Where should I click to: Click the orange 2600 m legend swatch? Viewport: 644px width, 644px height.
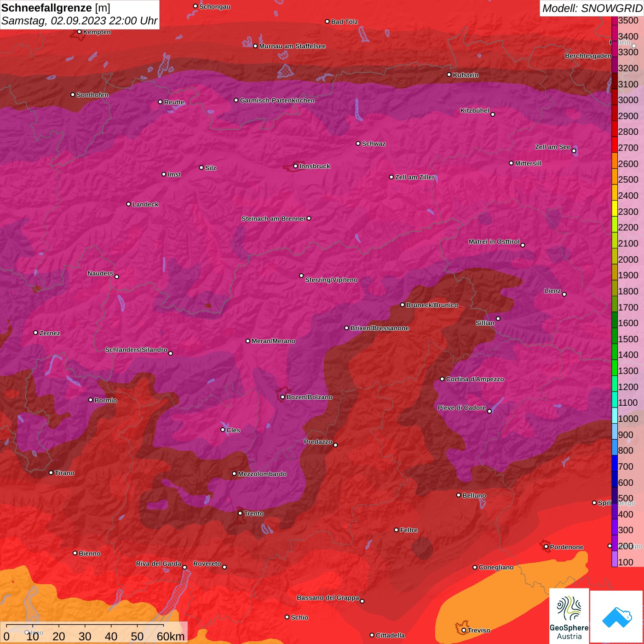(x=615, y=161)
